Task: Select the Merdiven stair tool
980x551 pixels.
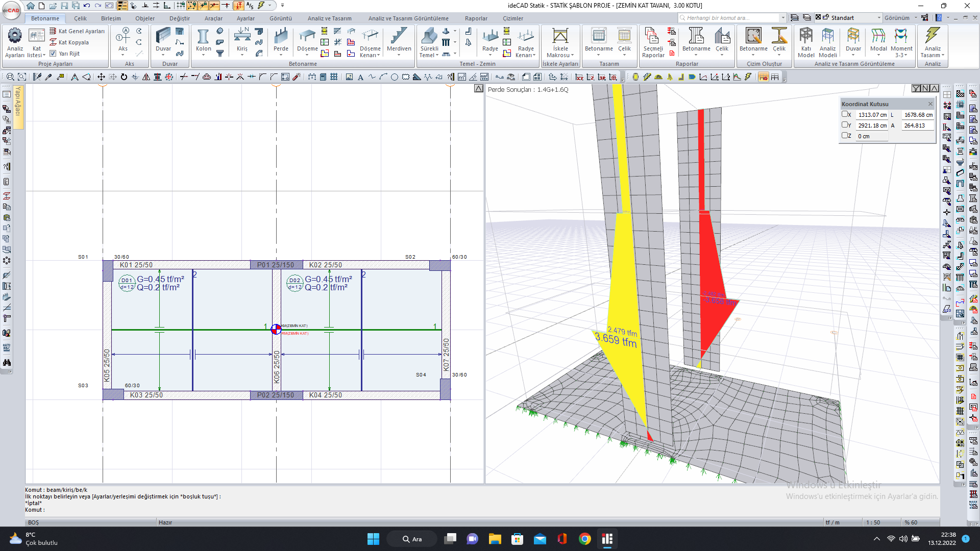Action: coord(399,42)
